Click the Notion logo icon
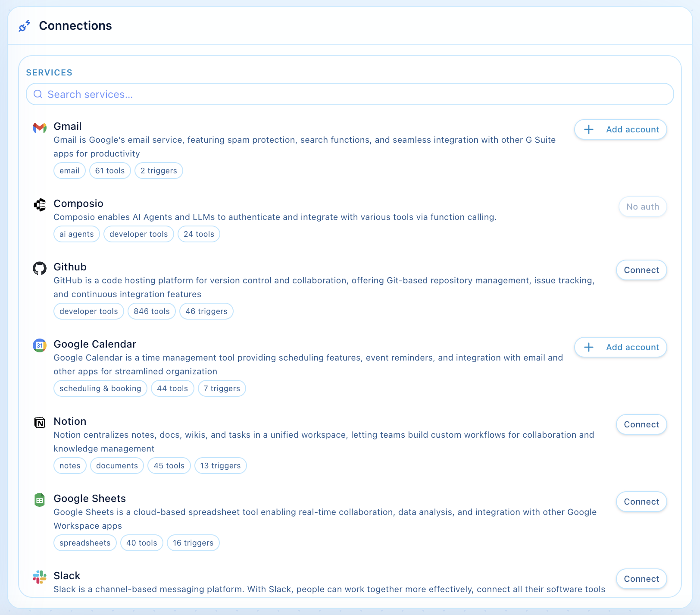 40,423
